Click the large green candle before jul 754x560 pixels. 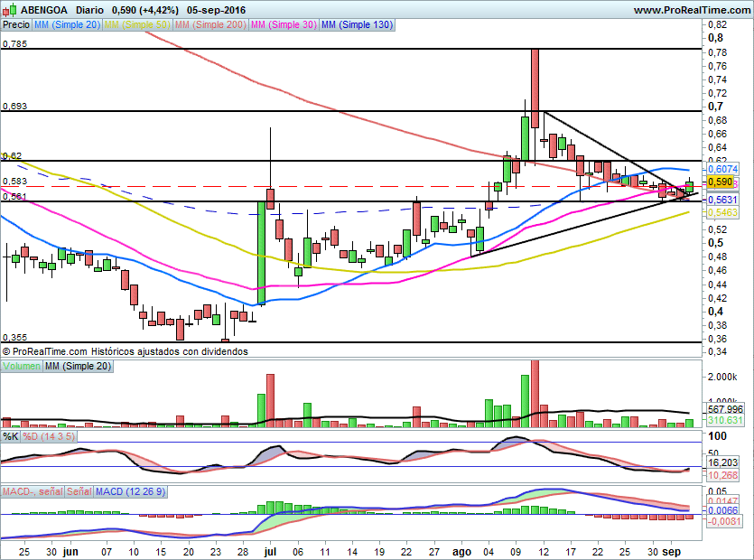[x=261, y=254]
